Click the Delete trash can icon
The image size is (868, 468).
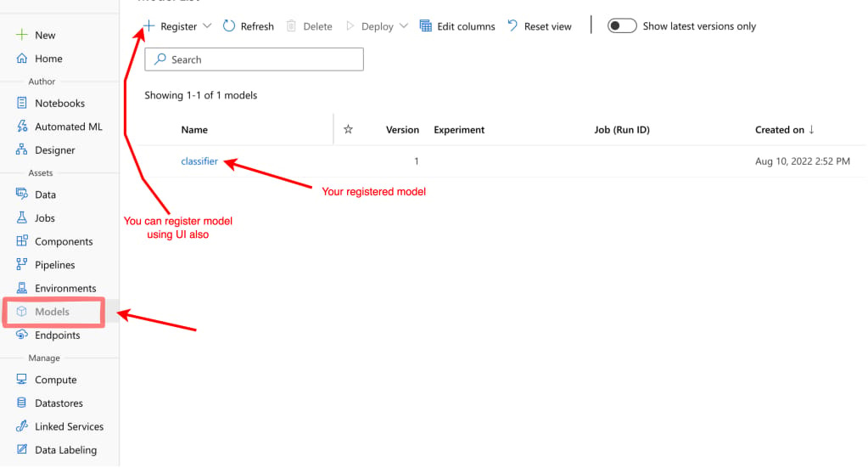pyautogui.click(x=291, y=26)
